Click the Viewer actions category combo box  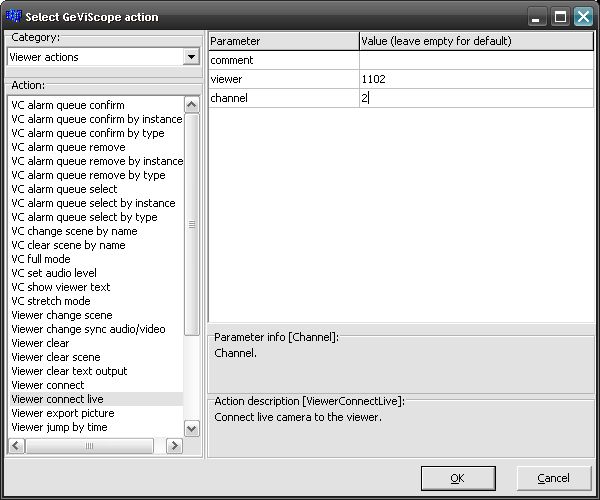point(96,57)
